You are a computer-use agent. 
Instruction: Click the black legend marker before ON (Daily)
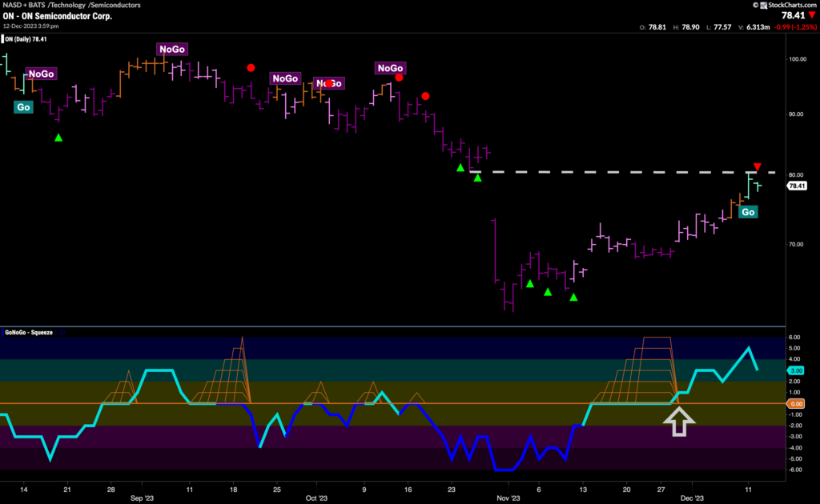[x=5, y=37]
